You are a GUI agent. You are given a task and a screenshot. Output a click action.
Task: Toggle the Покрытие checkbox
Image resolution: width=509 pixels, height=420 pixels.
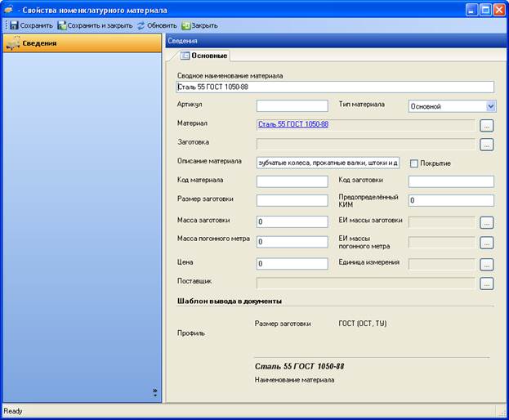pyautogui.click(x=414, y=163)
